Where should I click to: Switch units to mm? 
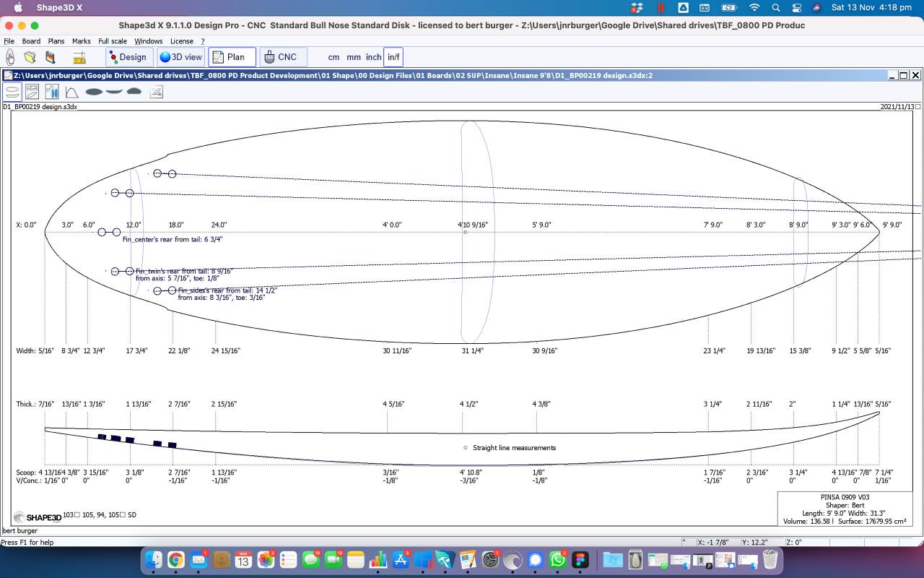[x=354, y=57]
